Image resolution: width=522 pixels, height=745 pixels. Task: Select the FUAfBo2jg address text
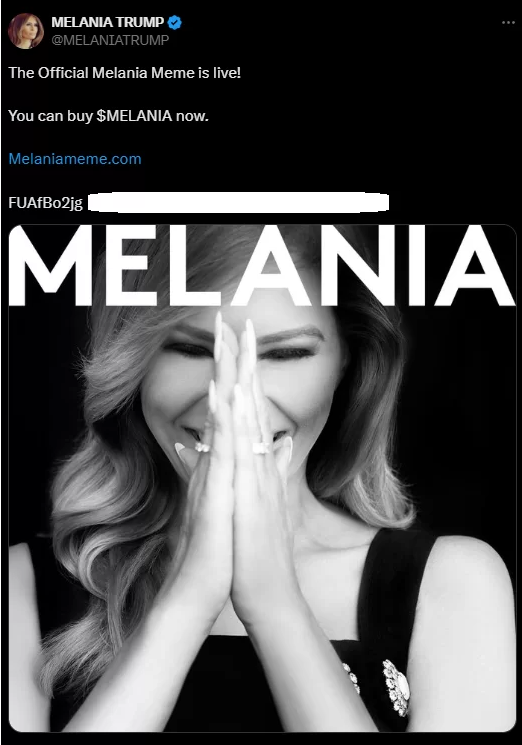46,203
